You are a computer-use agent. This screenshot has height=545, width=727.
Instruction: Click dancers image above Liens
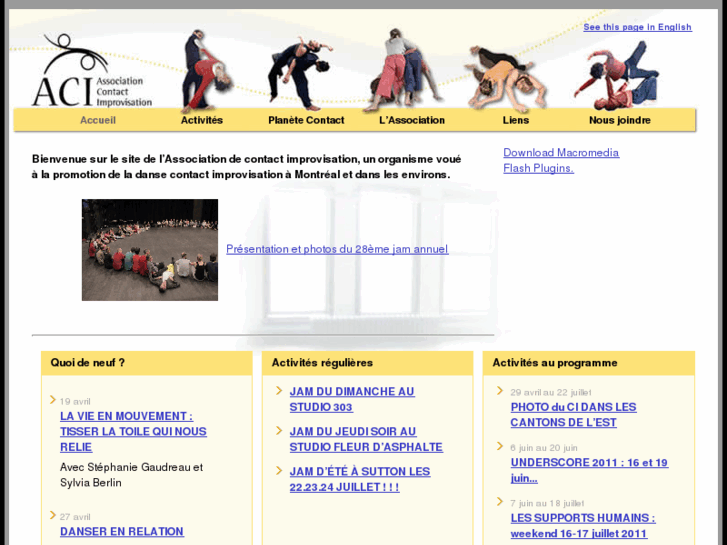coord(506,79)
